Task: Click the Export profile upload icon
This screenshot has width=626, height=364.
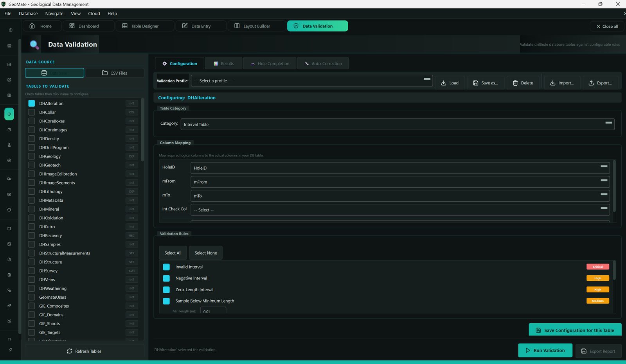Action: 591,83
